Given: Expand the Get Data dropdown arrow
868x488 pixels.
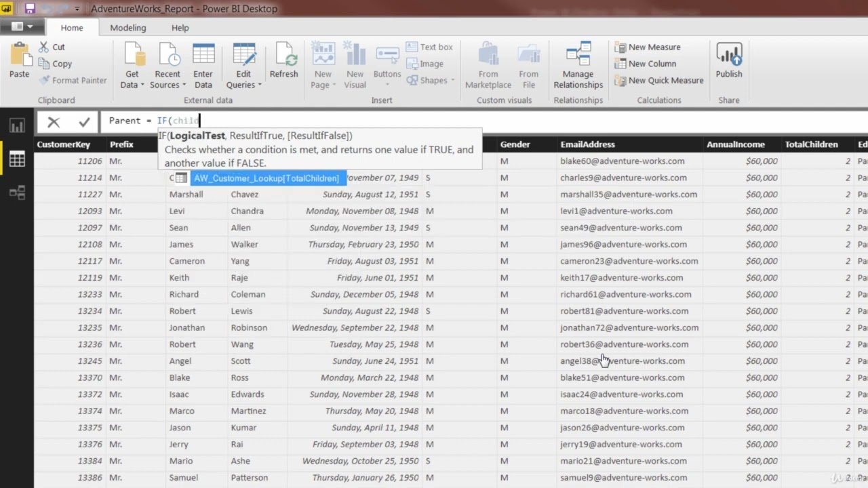Looking at the screenshot, I should (142, 85).
